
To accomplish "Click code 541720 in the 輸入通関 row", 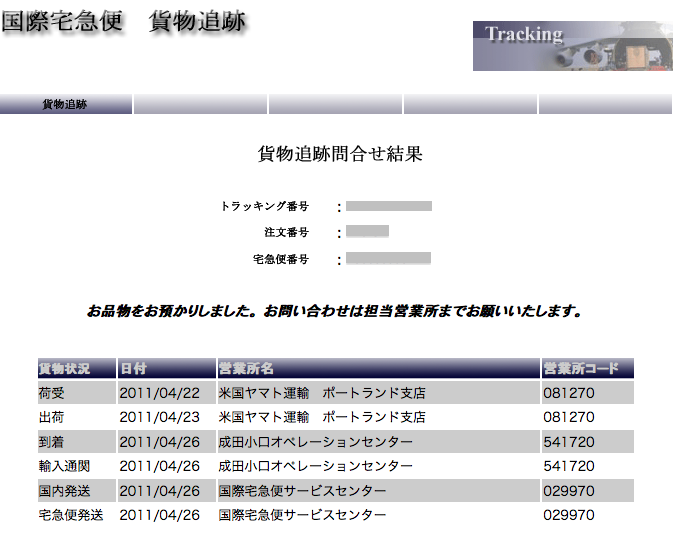I will click(x=569, y=466).
